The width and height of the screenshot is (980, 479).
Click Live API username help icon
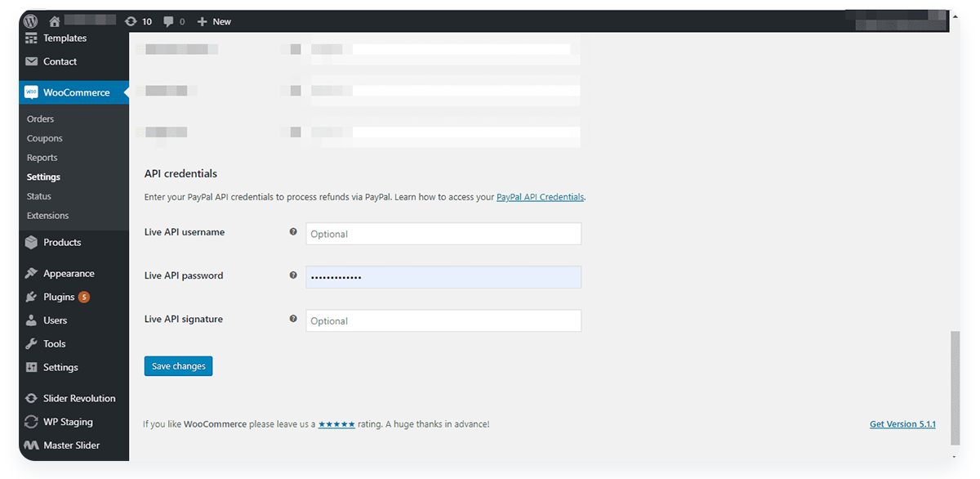pos(293,232)
